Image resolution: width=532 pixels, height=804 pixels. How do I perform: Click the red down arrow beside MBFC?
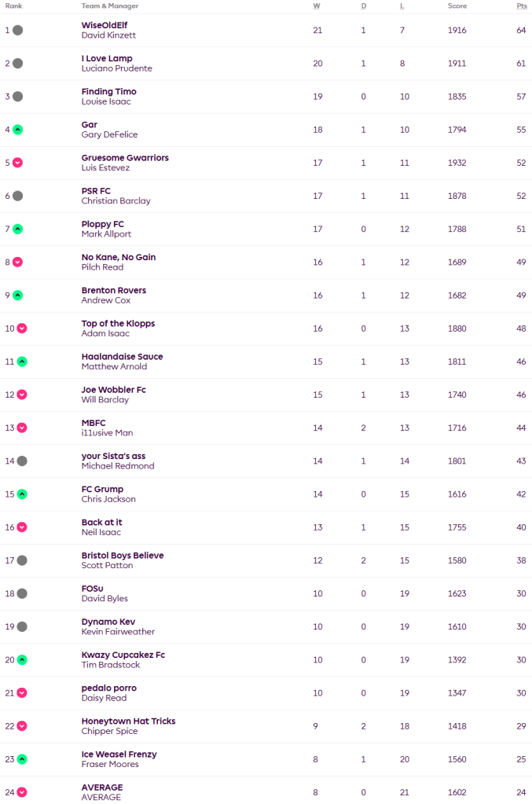(x=22, y=428)
